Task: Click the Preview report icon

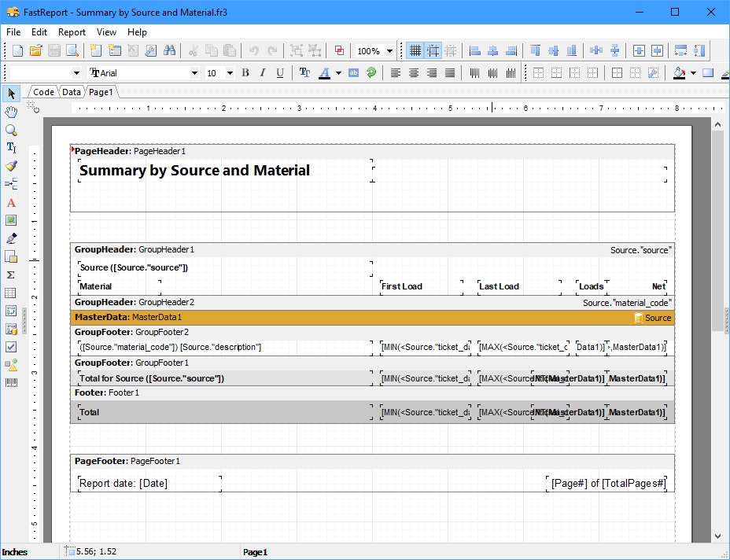Action: 72,51
